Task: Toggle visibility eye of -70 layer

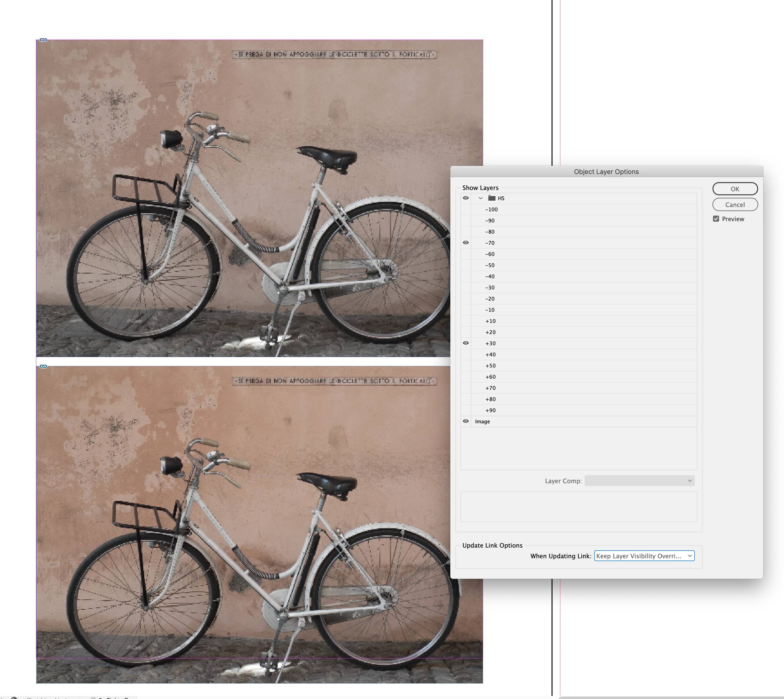Action: click(x=466, y=243)
